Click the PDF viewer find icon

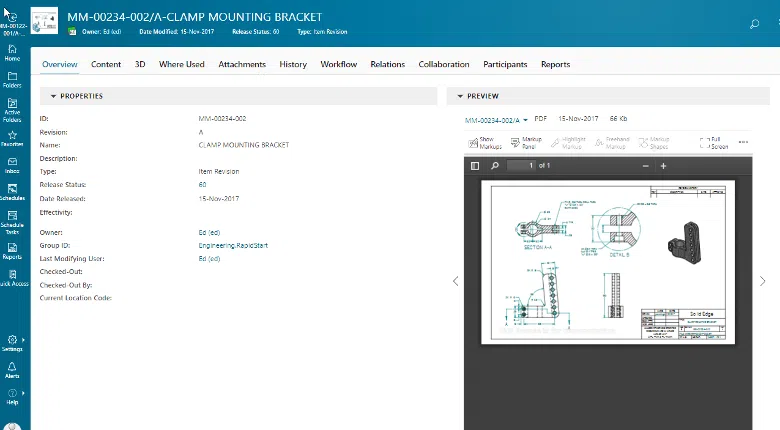click(495, 166)
